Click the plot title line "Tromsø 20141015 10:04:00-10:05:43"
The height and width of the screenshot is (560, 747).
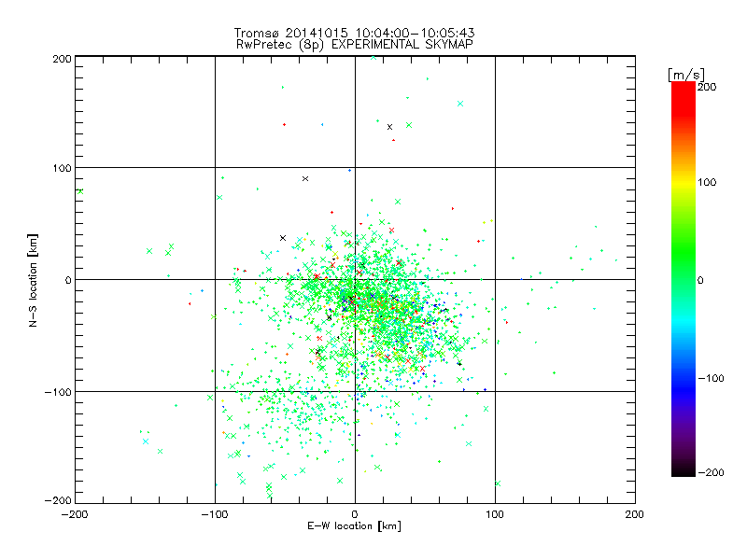pos(354,33)
